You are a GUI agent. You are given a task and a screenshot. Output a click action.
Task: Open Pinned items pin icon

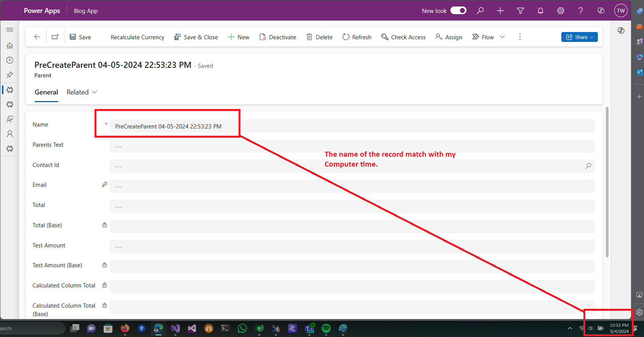point(10,75)
